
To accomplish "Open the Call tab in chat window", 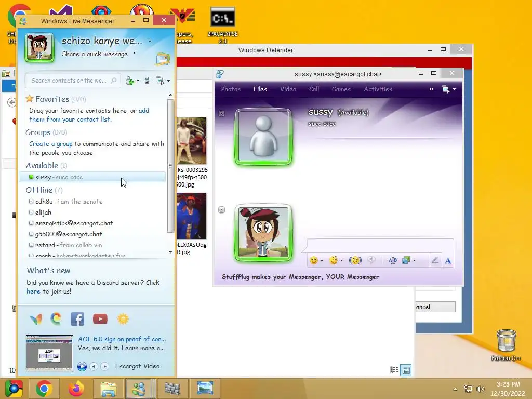I will pos(314,89).
